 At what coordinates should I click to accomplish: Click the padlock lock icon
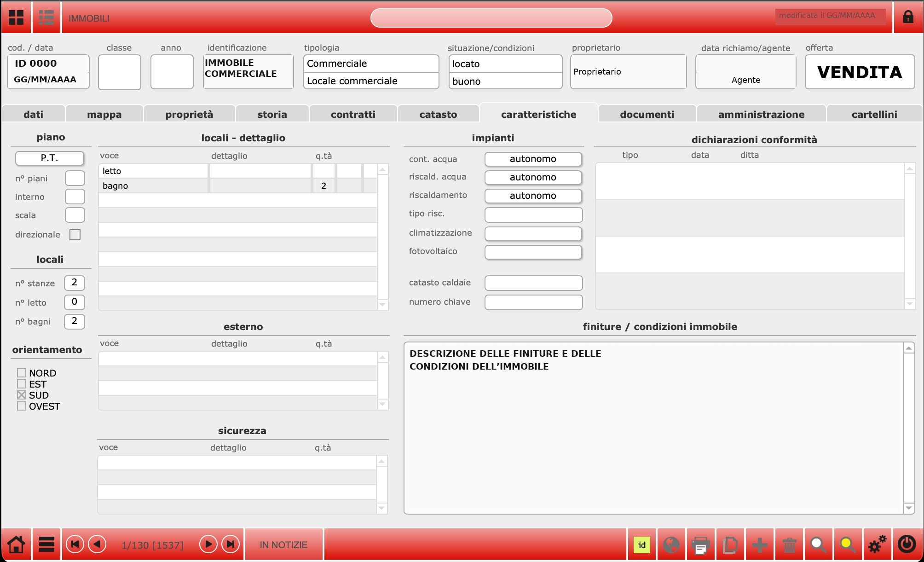pyautogui.click(x=908, y=17)
